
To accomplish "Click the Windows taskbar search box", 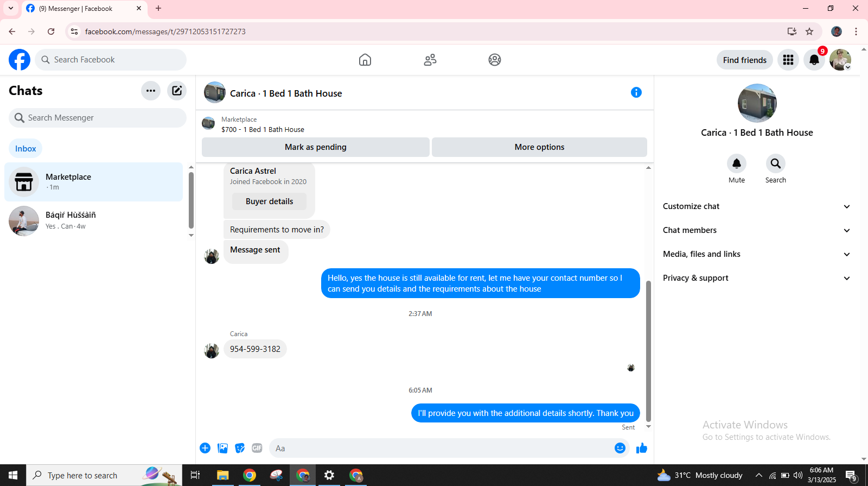I will (x=104, y=475).
